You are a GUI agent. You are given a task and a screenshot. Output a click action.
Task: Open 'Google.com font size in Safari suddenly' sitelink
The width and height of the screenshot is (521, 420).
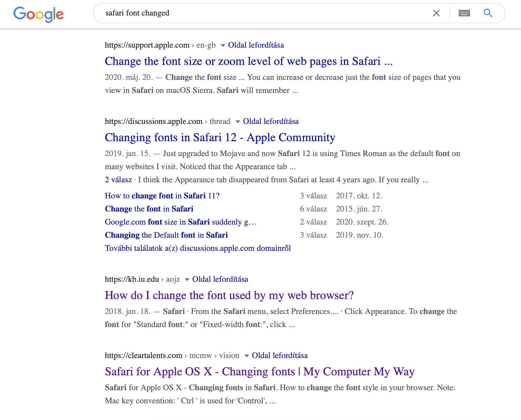(180, 222)
